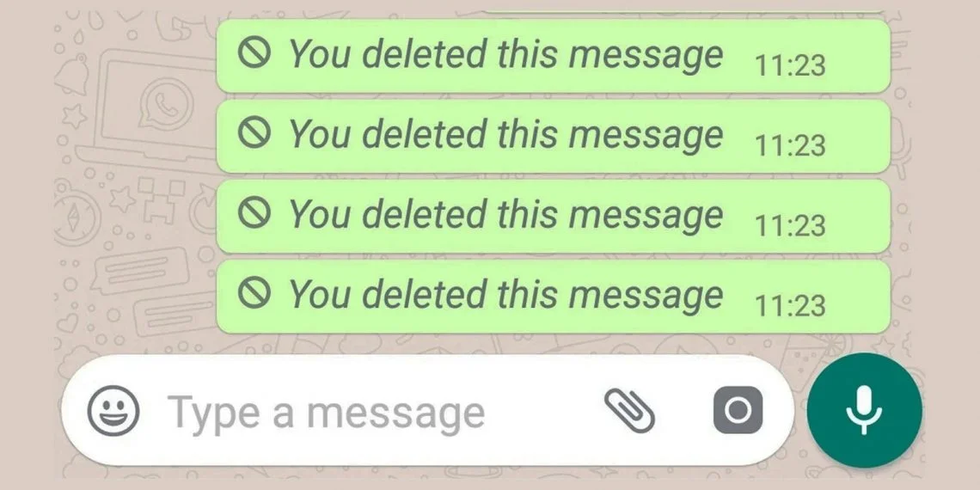Screen dimensions: 980x490
Task: Select the bottom You deleted this message text
Action: click(505, 294)
